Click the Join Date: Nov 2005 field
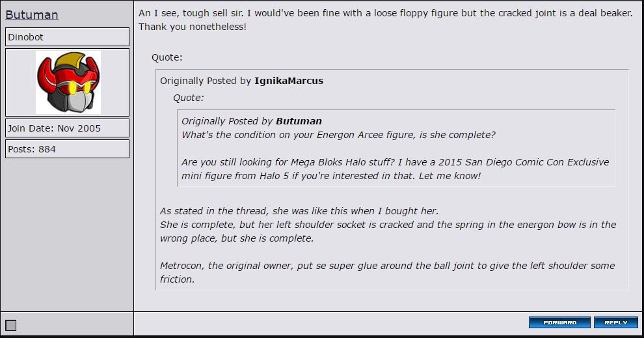Image resolution: width=644 pixels, height=338 pixels. click(67, 128)
